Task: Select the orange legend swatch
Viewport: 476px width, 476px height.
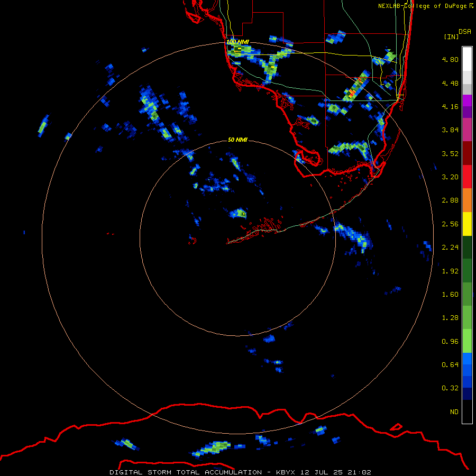Action: [467, 200]
